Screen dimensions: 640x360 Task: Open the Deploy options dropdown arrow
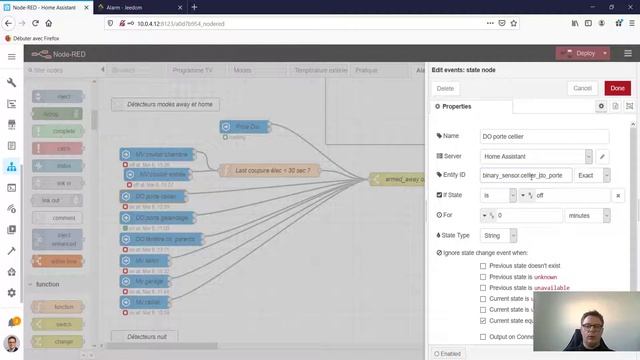605,53
